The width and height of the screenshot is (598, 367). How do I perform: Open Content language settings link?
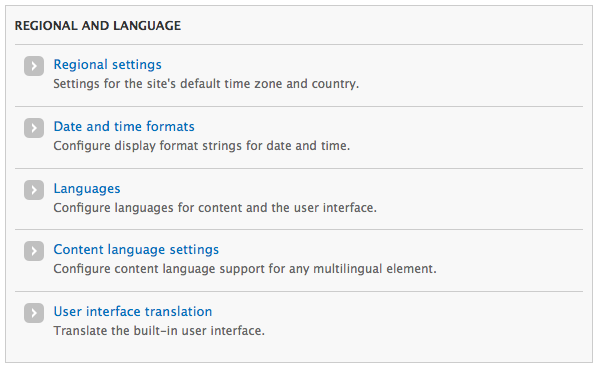[136, 249]
